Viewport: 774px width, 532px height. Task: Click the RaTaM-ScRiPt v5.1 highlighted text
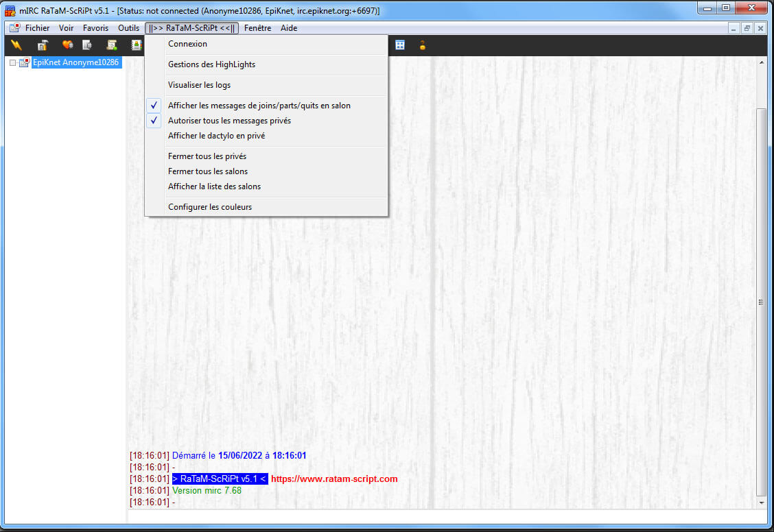pyautogui.click(x=220, y=479)
